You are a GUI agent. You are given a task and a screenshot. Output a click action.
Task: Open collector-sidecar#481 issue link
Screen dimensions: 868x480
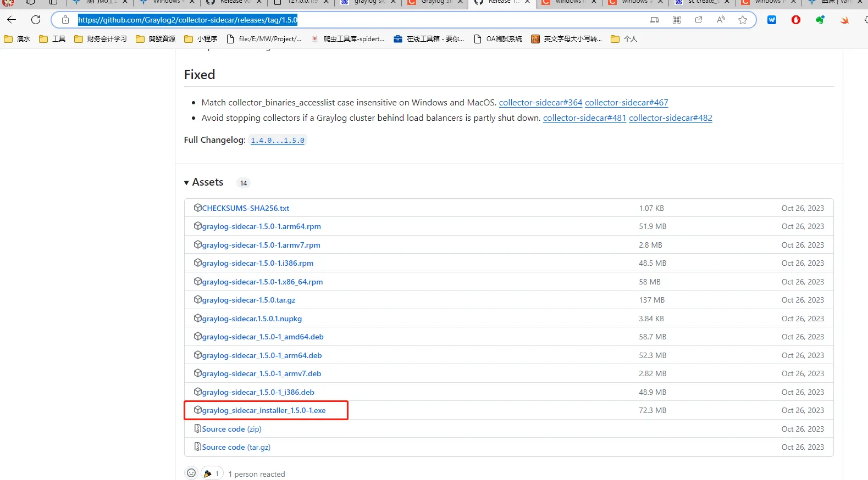(584, 118)
